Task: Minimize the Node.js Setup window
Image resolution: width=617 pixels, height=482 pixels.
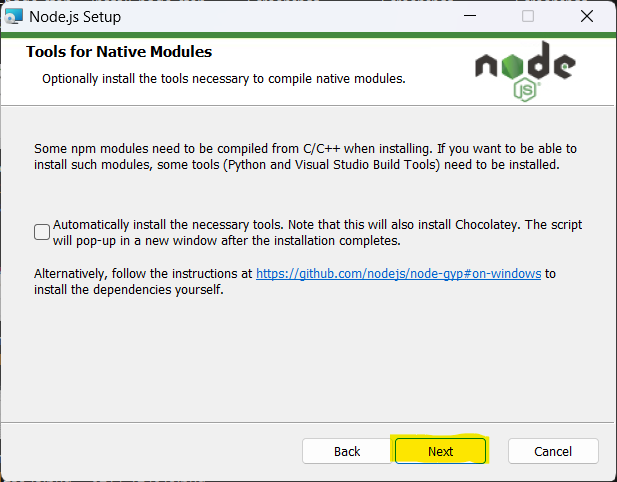Action: pyautogui.click(x=470, y=16)
